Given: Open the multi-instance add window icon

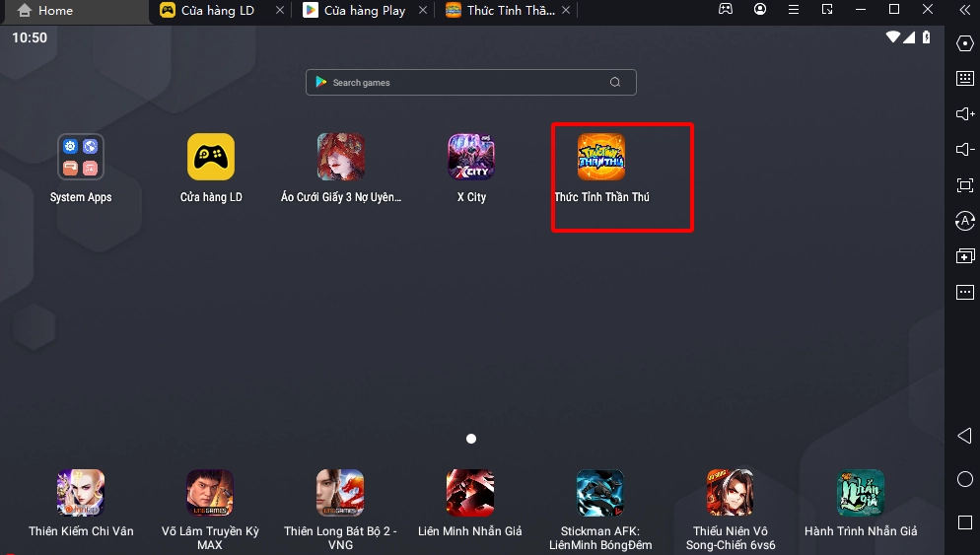Looking at the screenshot, I should pos(965,256).
